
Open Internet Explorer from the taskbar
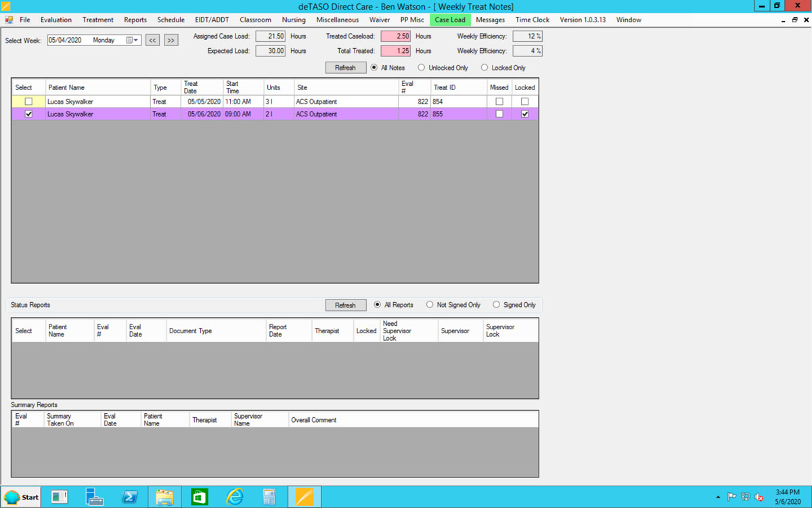coord(235,497)
